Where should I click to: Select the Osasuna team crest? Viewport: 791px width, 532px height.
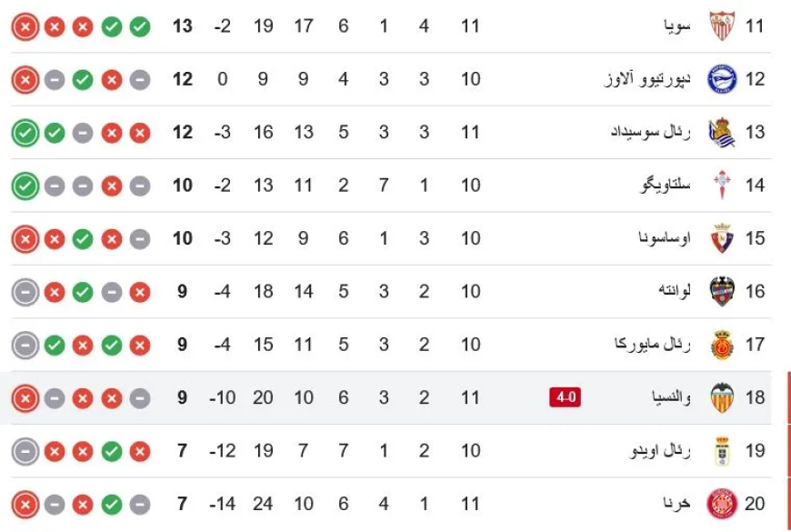[722, 238]
